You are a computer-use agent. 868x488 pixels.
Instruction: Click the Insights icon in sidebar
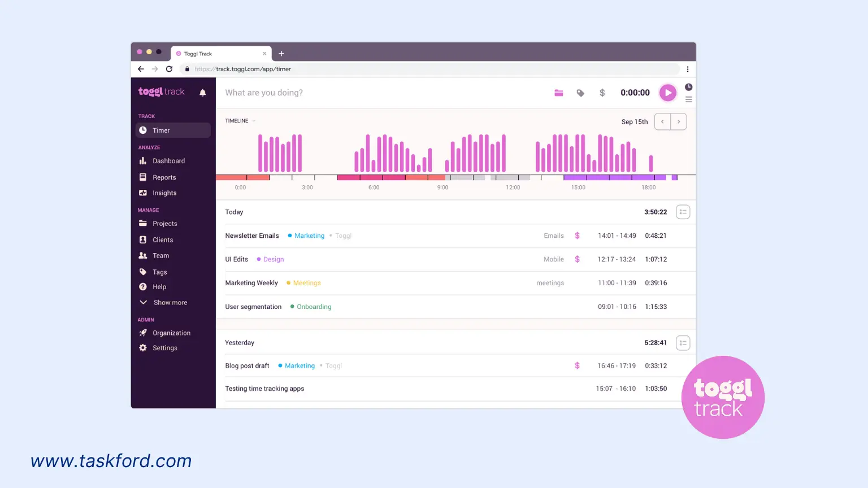pyautogui.click(x=143, y=193)
